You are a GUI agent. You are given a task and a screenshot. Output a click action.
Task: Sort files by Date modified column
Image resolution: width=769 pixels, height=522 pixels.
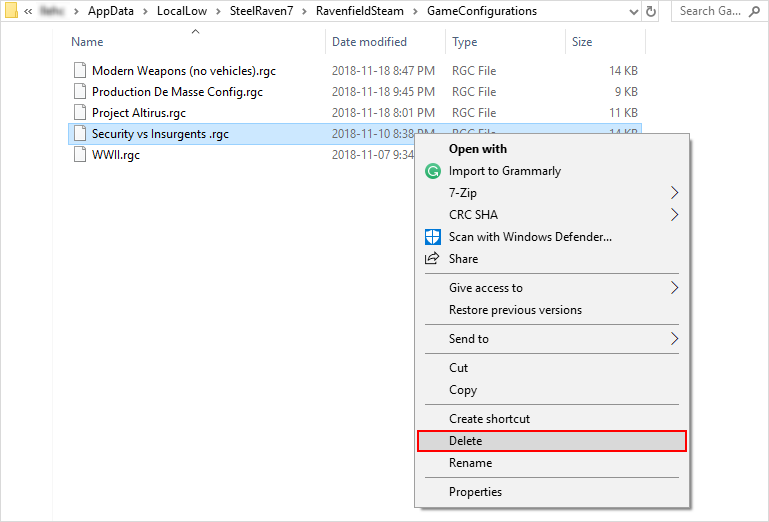(x=369, y=42)
